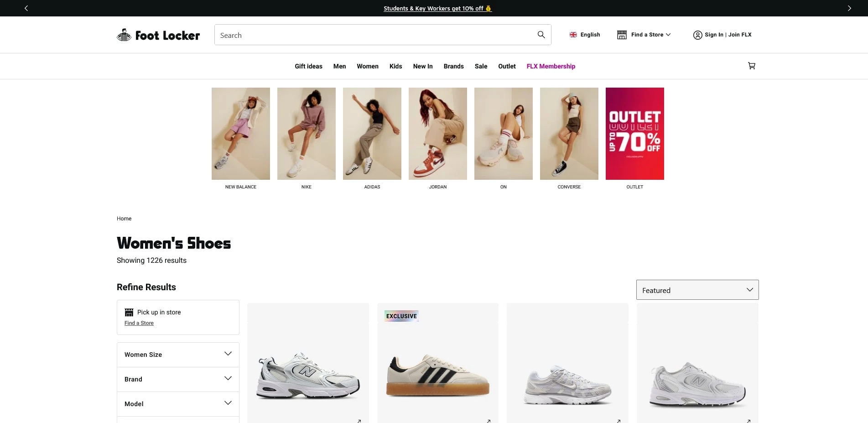868x423 pixels.
Task: Click the Students & Key Workers discount banner
Action: 437,8
